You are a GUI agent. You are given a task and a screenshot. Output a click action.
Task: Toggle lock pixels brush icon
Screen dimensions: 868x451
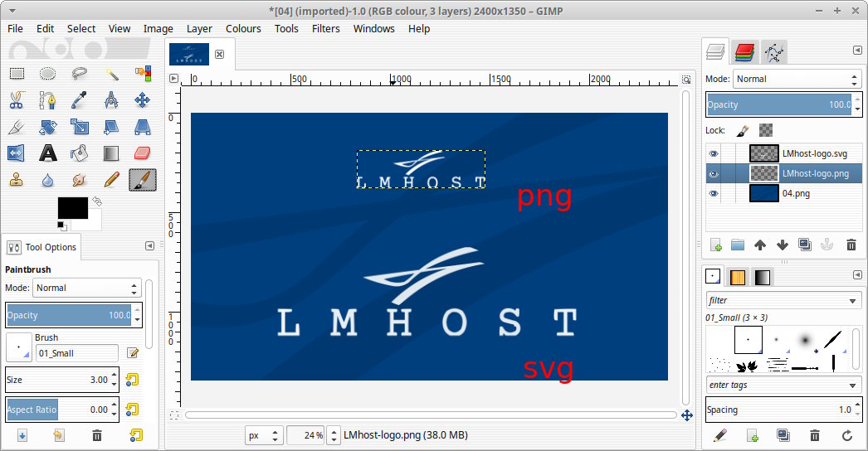click(x=743, y=131)
